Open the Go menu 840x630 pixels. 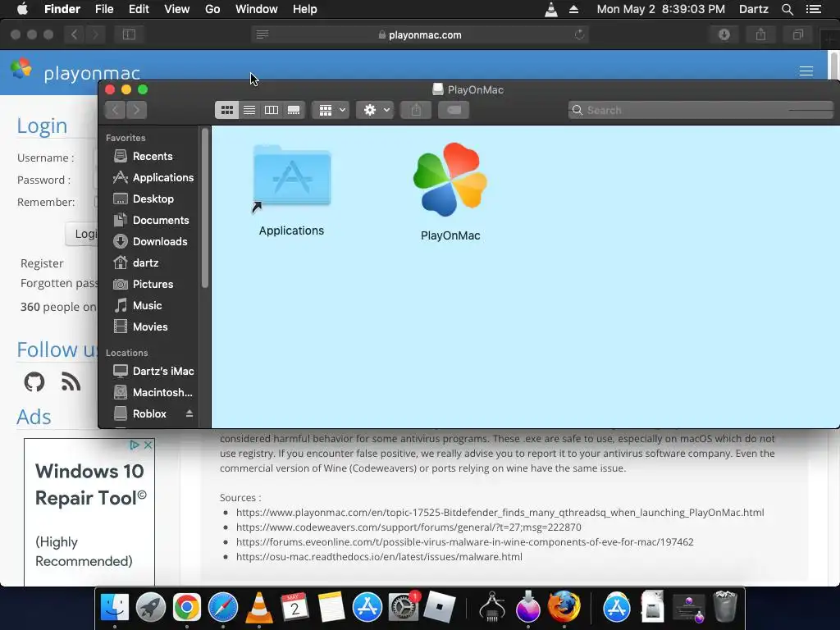click(x=212, y=9)
